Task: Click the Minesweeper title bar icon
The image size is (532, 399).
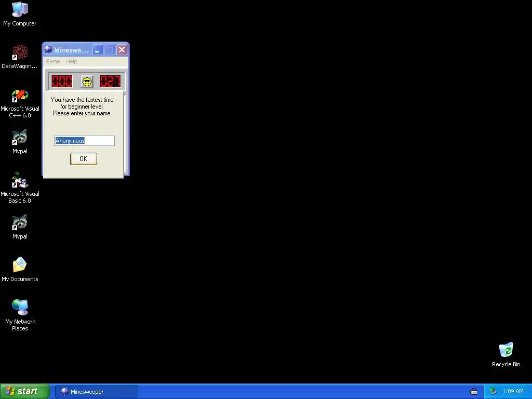Action: click(x=48, y=49)
